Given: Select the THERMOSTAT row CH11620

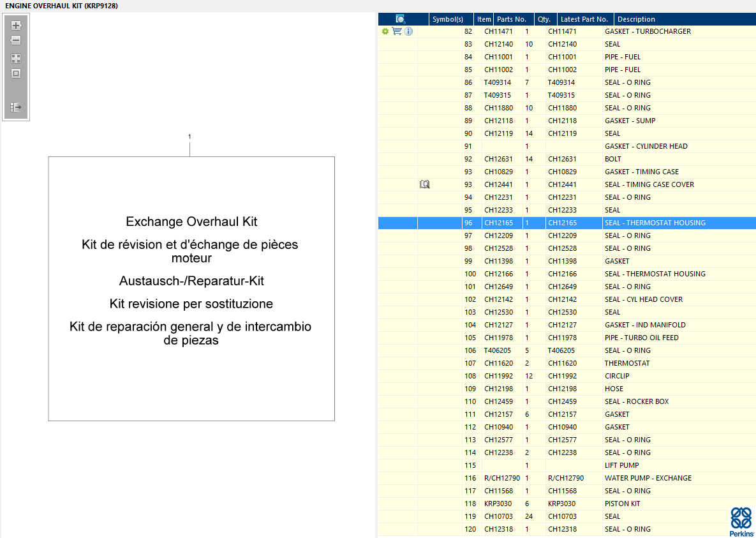Looking at the screenshot, I should [567, 363].
